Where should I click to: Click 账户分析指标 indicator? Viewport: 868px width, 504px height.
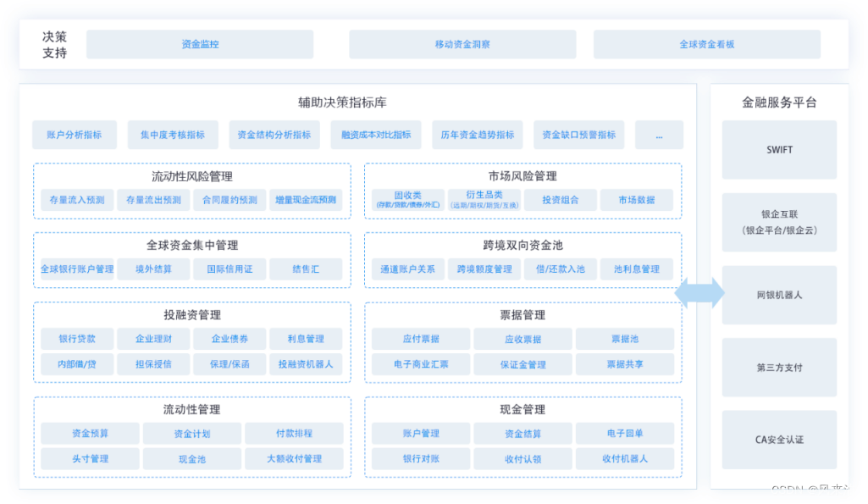pyautogui.click(x=75, y=135)
